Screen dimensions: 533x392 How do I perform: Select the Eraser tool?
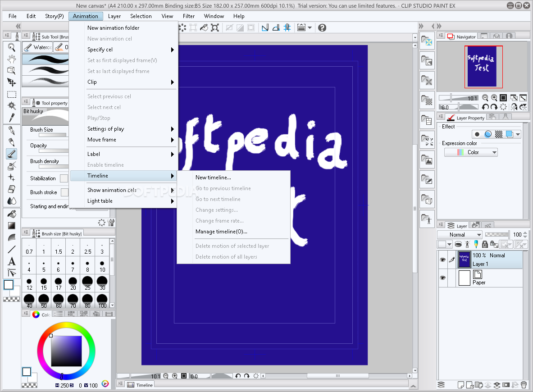tap(12, 189)
